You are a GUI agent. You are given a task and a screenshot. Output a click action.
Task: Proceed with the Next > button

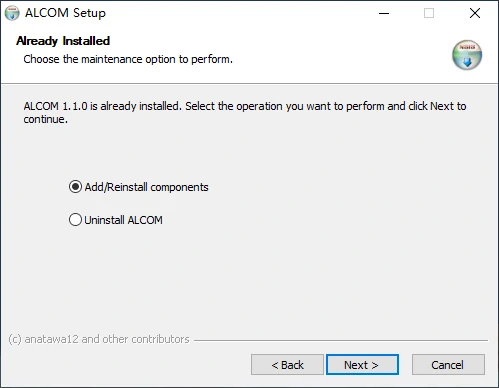coord(362,365)
